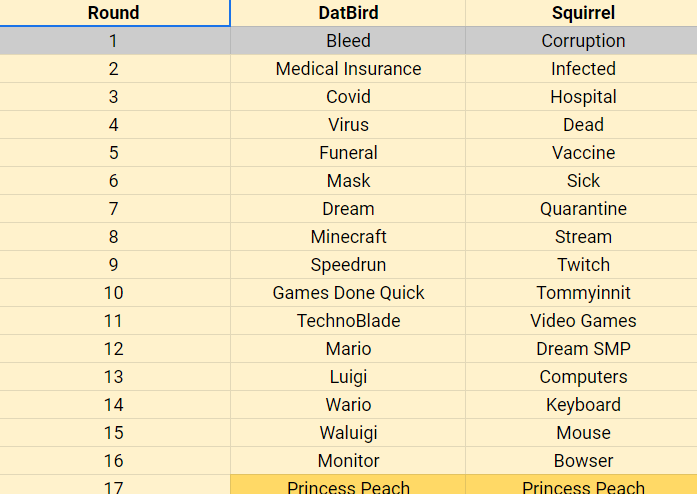Click the Covid cell

[x=348, y=96]
